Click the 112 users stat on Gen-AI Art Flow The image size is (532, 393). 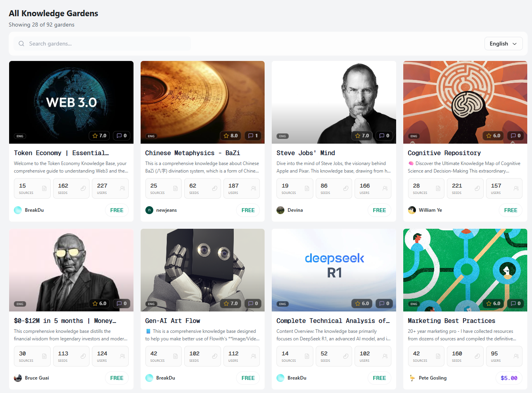click(242, 356)
